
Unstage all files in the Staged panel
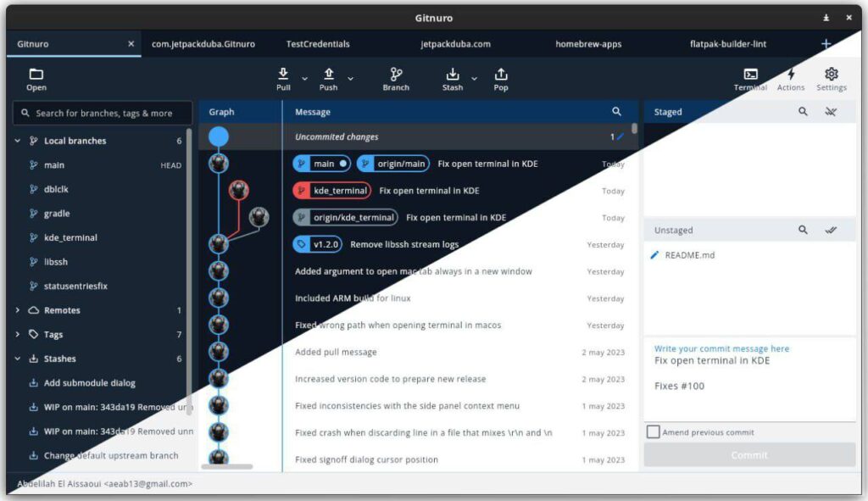pos(832,111)
